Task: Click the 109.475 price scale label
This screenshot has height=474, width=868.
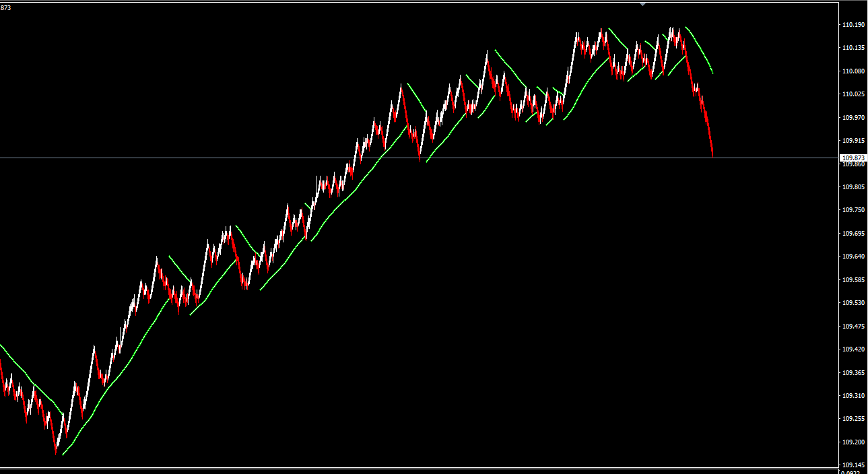Action: coord(853,327)
